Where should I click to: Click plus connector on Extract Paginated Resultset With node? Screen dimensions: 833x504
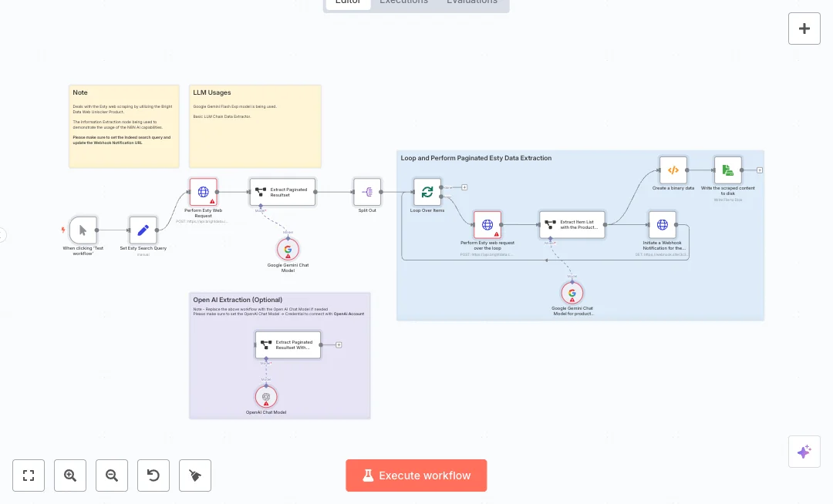click(x=339, y=344)
